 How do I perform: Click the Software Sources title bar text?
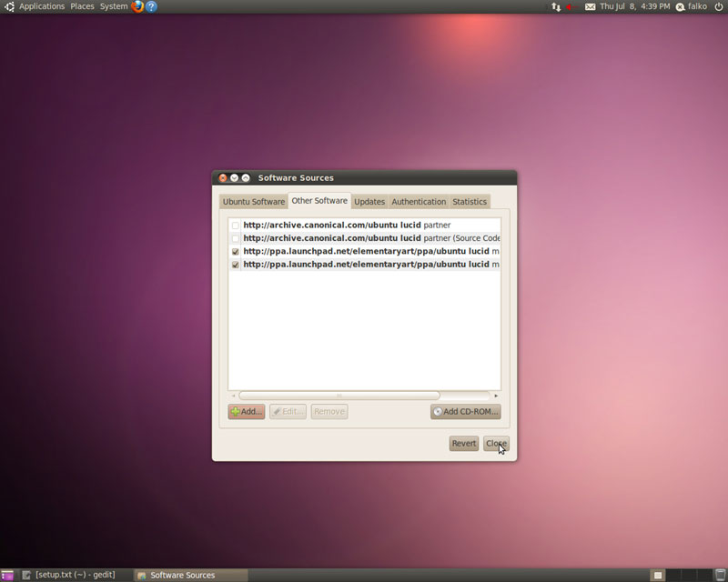pyautogui.click(x=296, y=177)
